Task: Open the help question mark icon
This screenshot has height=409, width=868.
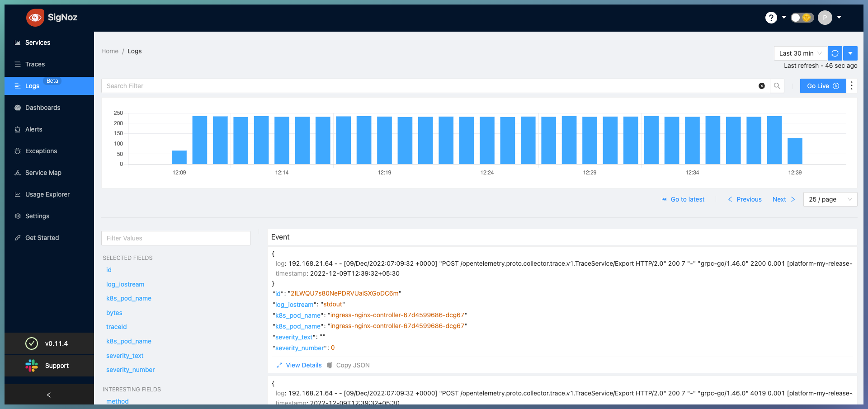Action: click(771, 18)
